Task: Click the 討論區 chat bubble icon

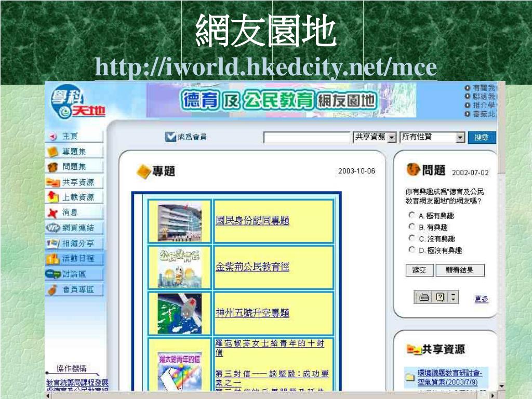Action: [53, 274]
